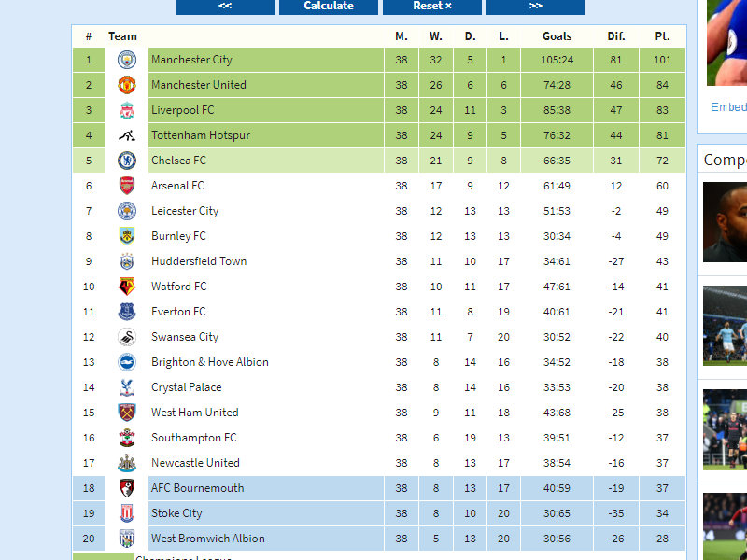This screenshot has width=747, height=560.
Task: Click the Goals column header
Action: (557, 36)
